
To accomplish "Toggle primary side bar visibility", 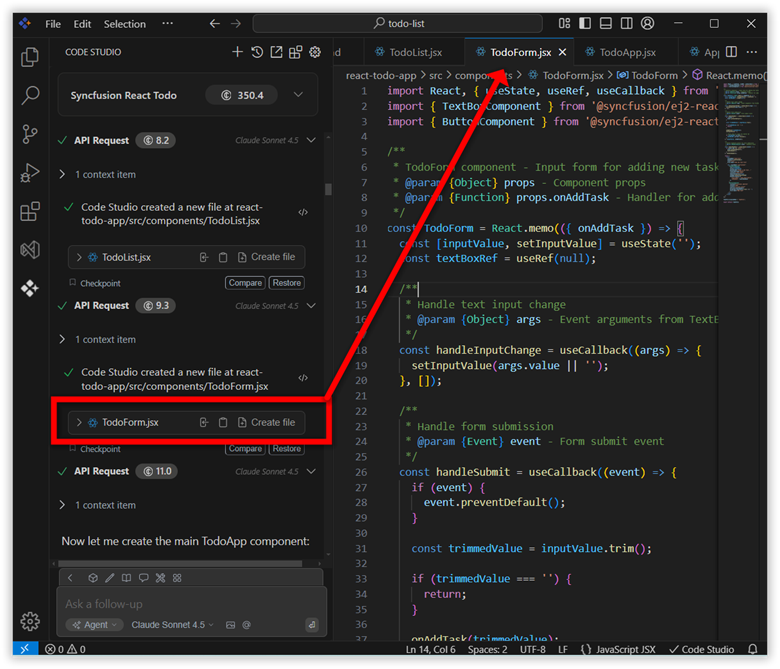I will 585,23.
